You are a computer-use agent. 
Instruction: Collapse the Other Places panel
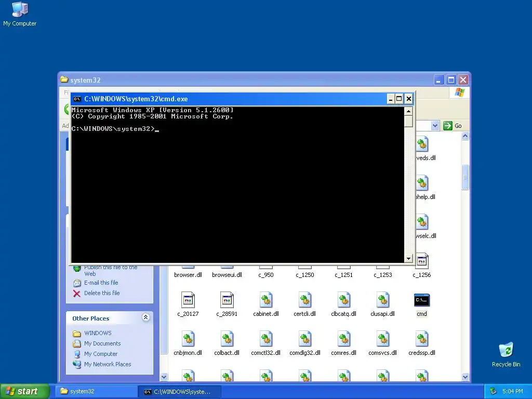(x=145, y=317)
